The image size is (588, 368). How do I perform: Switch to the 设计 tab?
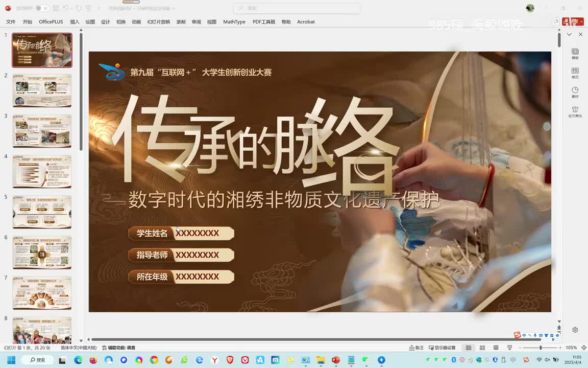105,22
